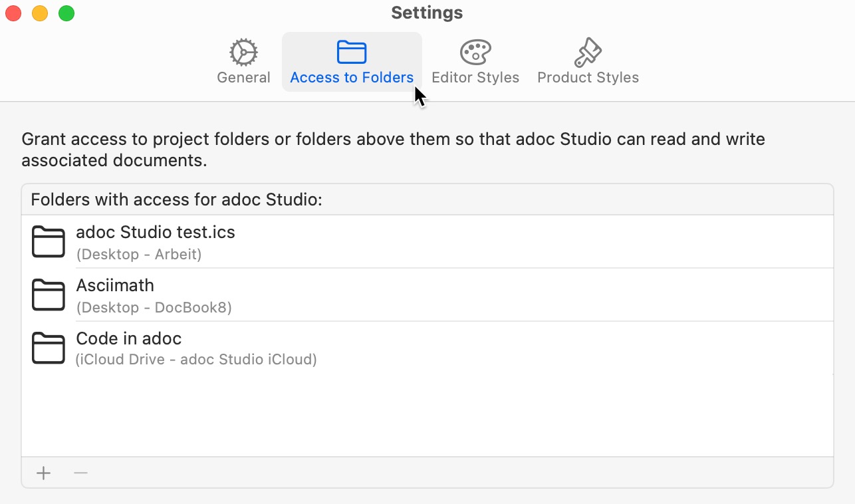The width and height of the screenshot is (855, 504).
Task: Switch to the Editor Styles tab
Action: (475, 62)
